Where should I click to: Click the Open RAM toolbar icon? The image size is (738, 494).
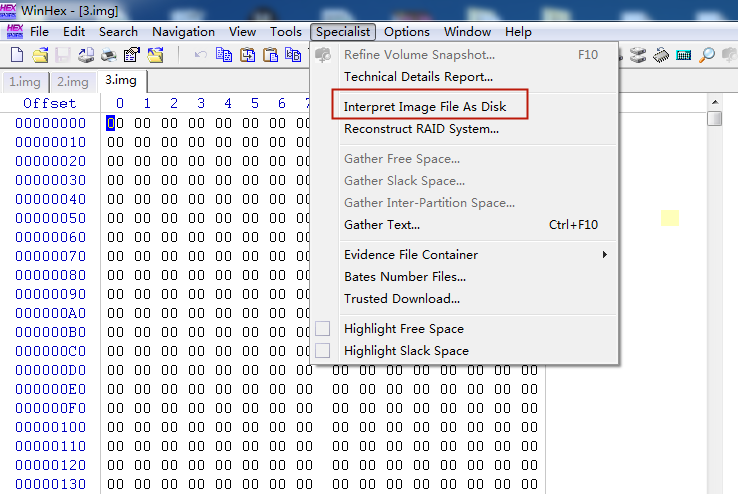[x=661, y=55]
